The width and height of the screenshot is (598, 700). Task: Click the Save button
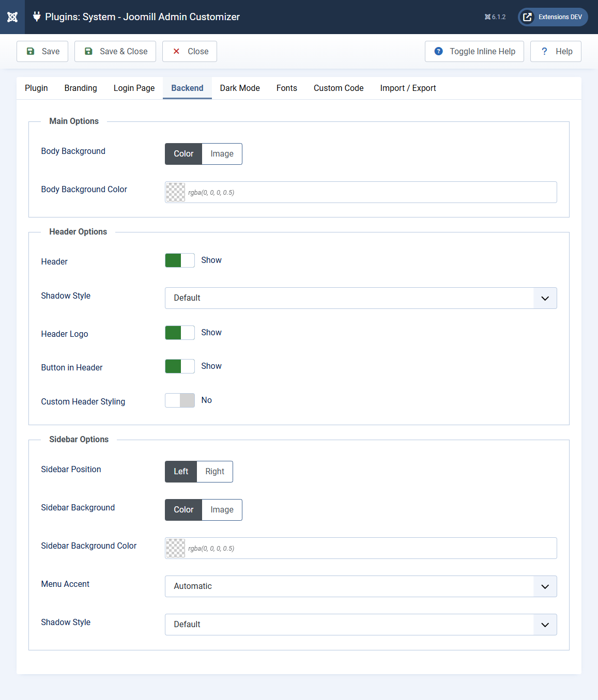coord(42,51)
